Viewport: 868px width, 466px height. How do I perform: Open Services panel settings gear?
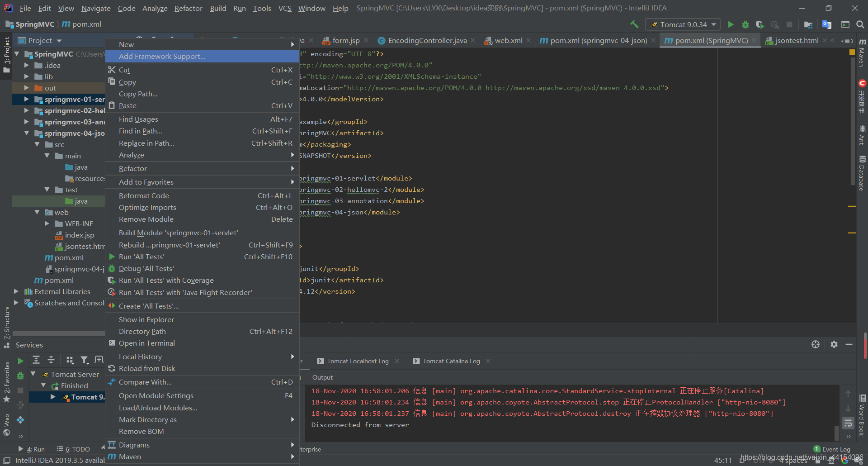click(834, 344)
